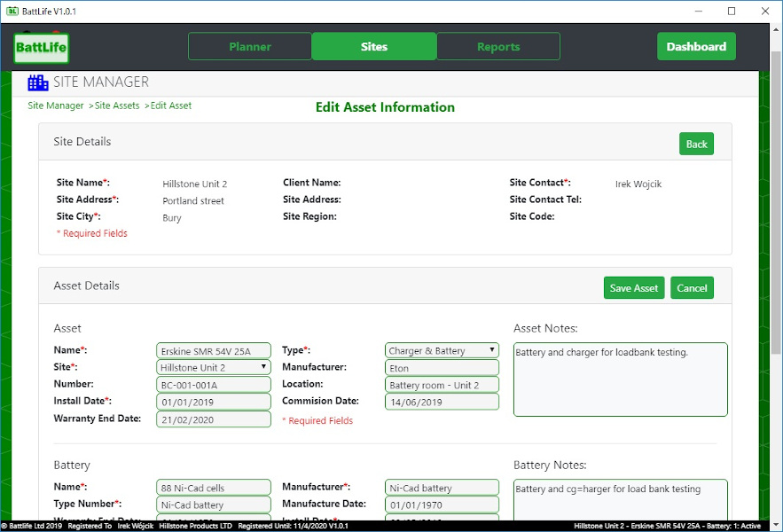
Task: Click the Battery Type Number field
Action: pyautogui.click(x=214, y=505)
